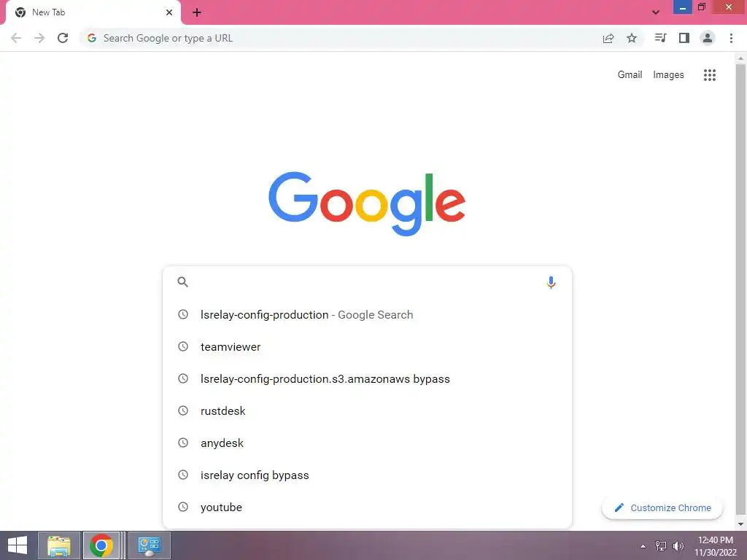Click clock icon beside youtube
Image resolution: width=747 pixels, height=560 pixels.
pos(183,507)
